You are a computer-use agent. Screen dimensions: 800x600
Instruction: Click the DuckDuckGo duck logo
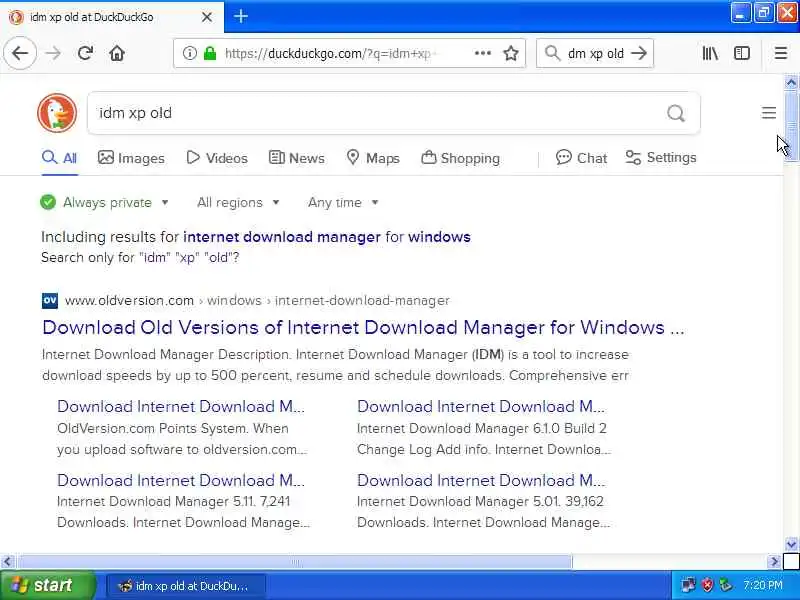(57, 113)
